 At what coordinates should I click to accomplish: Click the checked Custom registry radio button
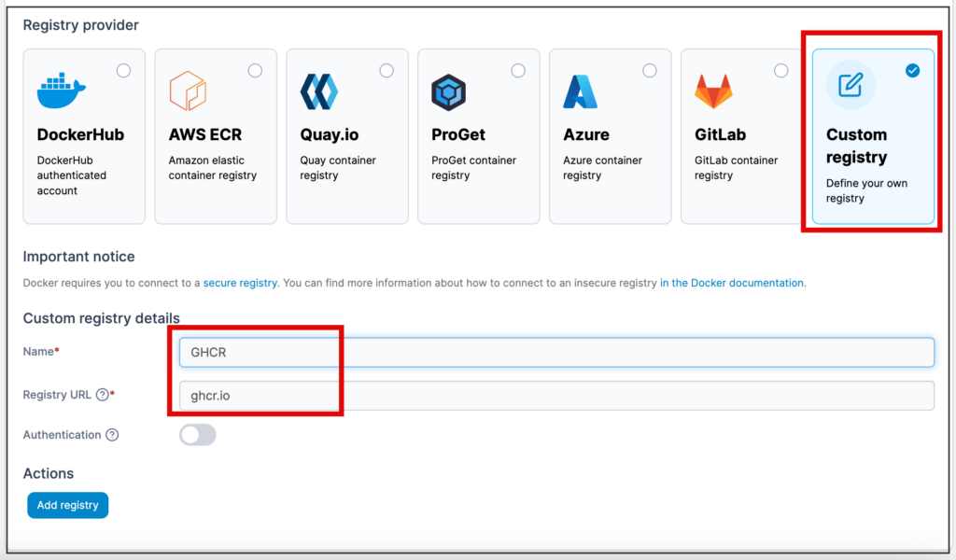(913, 71)
